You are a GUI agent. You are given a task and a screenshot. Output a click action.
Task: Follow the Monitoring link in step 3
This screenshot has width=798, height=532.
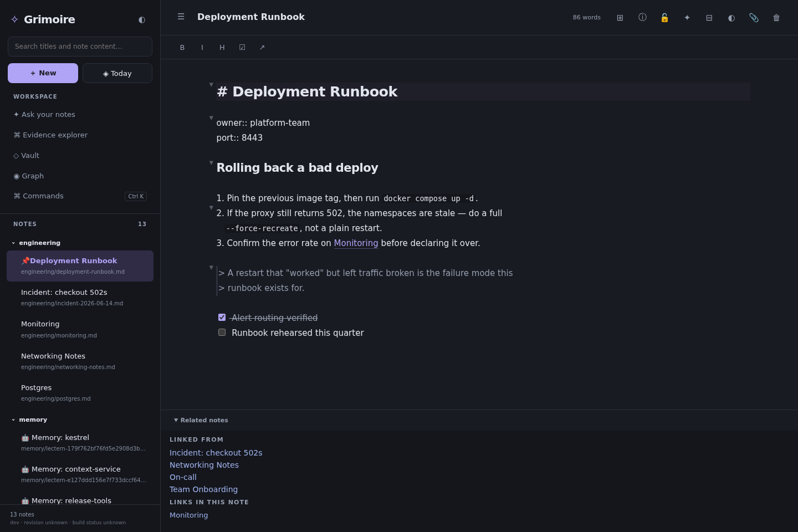[356, 243]
